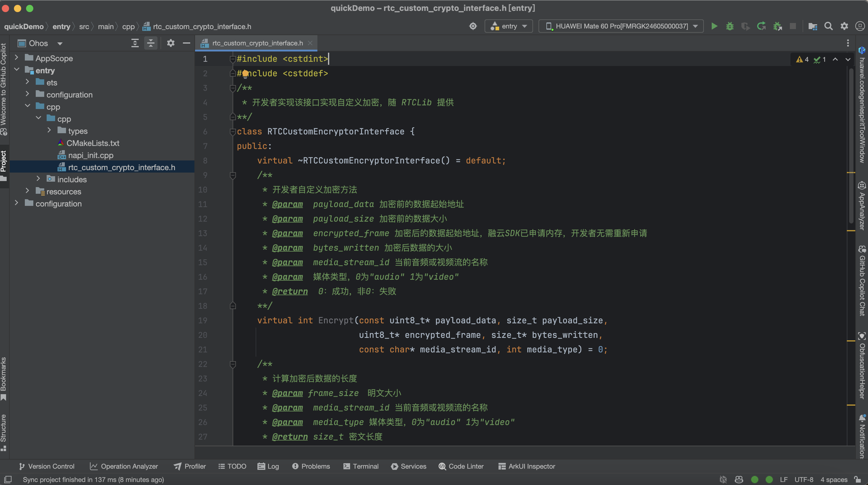Open editor tab options menu (three dots)

(848, 43)
